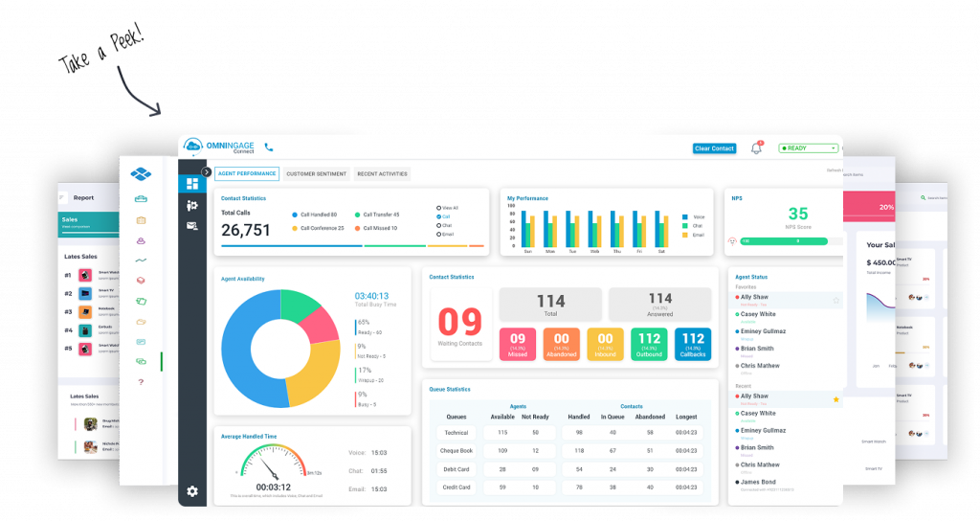Click the star next to Ally Shaw in Recent
This screenshot has width=980, height=521.
(x=835, y=398)
